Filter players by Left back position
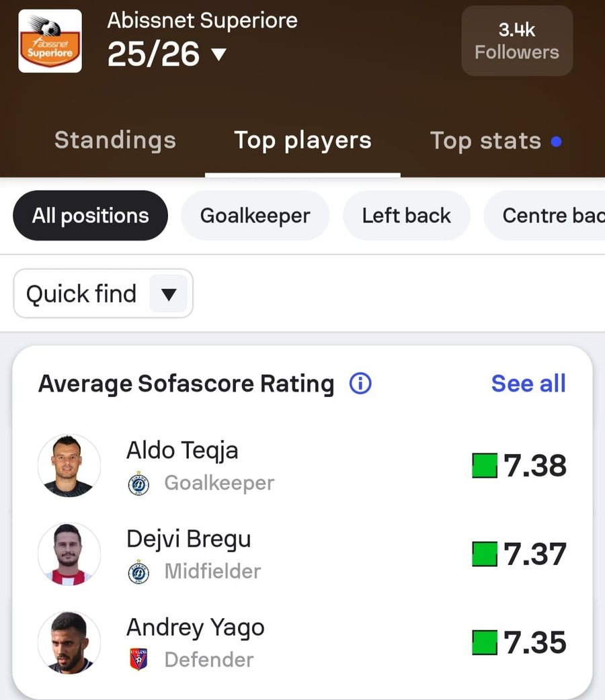Image resolution: width=605 pixels, height=700 pixels. pyautogui.click(x=406, y=216)
